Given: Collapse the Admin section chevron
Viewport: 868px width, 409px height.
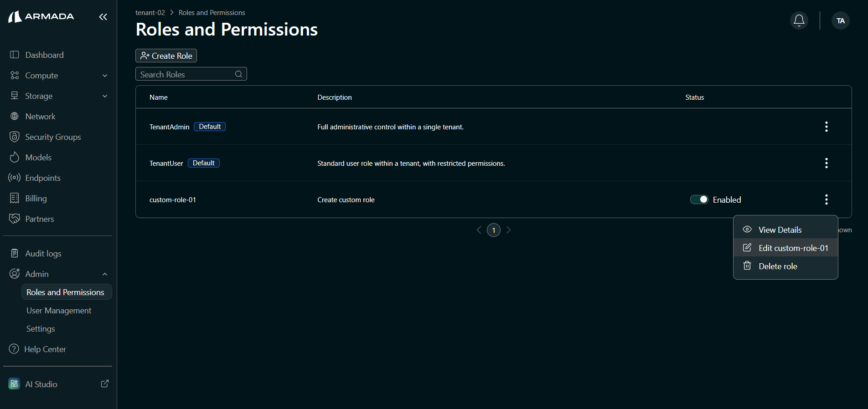Looking at the screenshot, I should pos(105,274).
